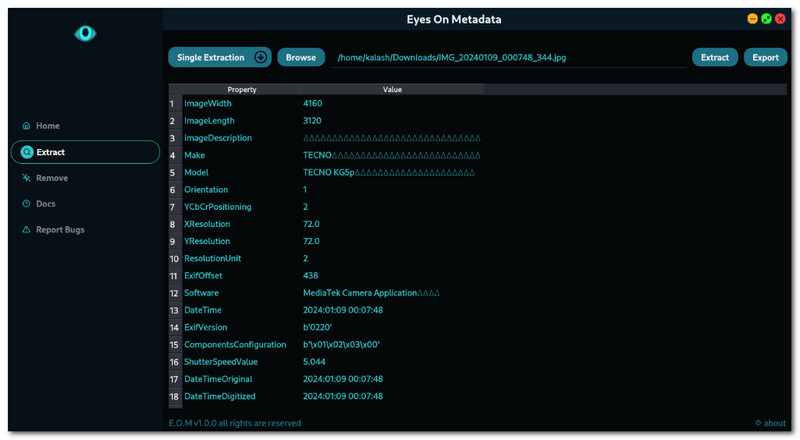Viewport: 800px width, 440px height.
Task: Select the b'0220' value cell
Action: [392, 327]
